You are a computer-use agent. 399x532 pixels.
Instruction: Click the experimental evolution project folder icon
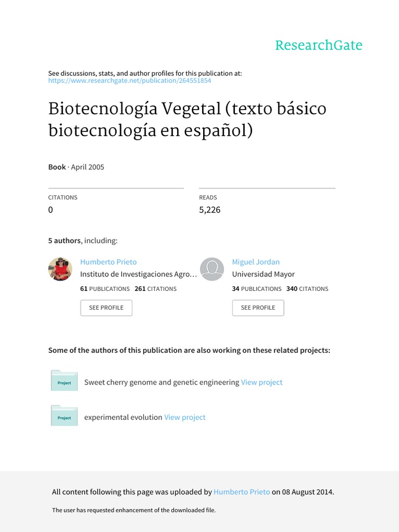point(64,416)
